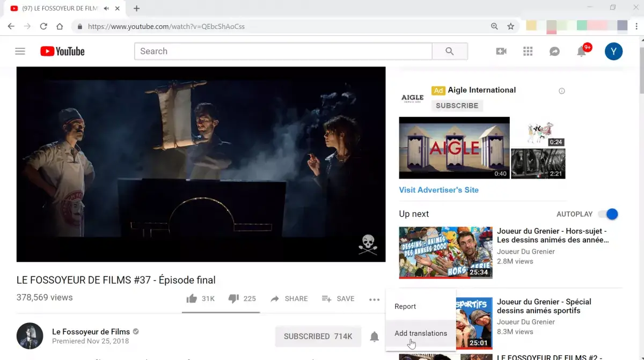Click the like/dislike ratio bar

tap(221, 312)
